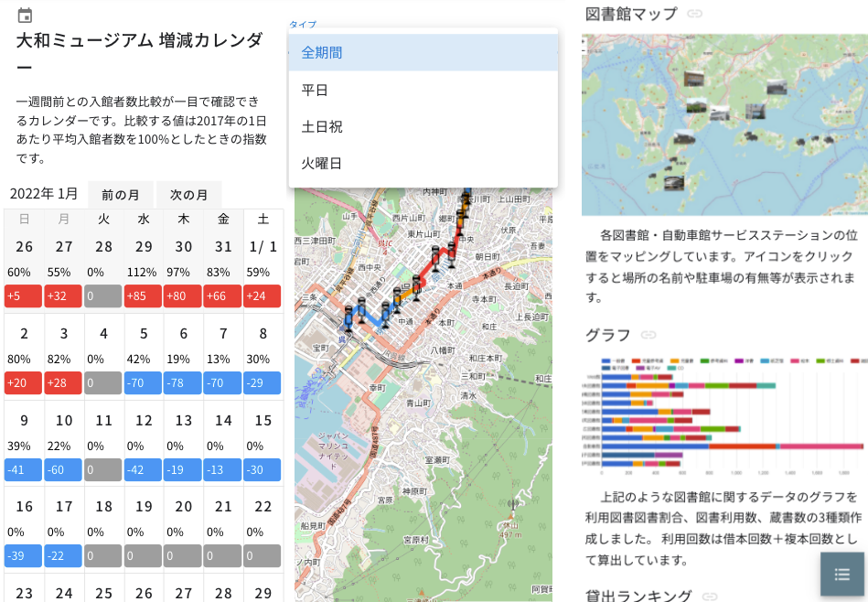
Task: Click the red +66 badge on the 31st
Action: [222, 296]
